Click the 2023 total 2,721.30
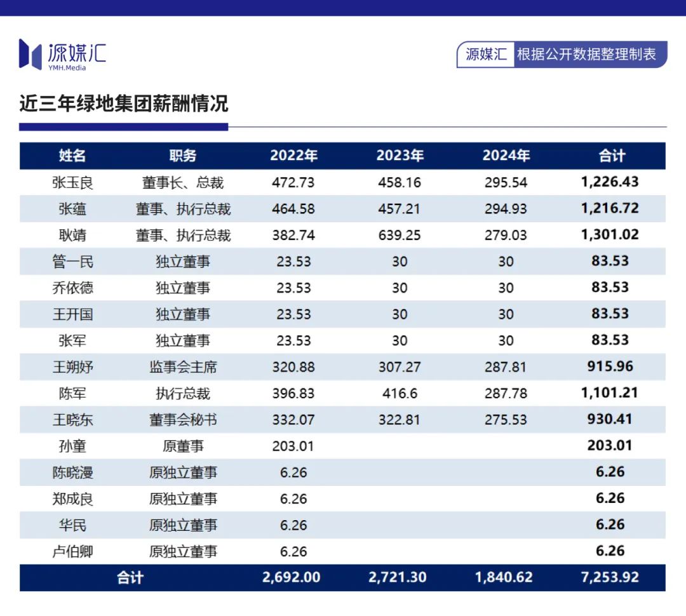 coord(397,577)
